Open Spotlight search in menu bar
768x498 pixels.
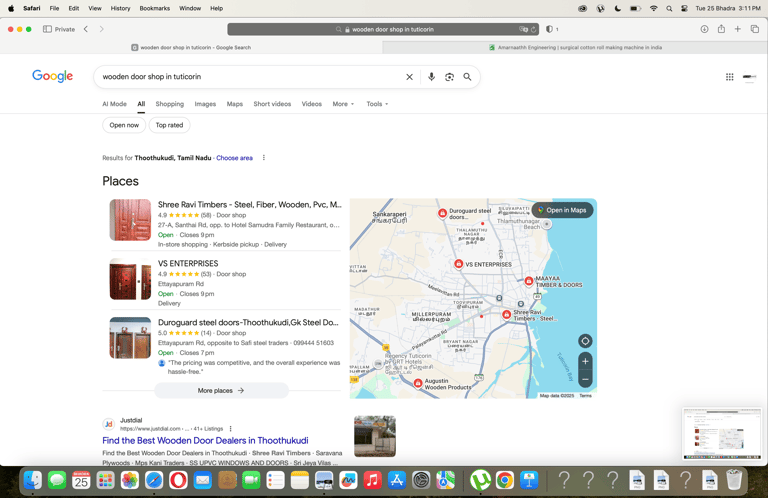pos(669,8)
